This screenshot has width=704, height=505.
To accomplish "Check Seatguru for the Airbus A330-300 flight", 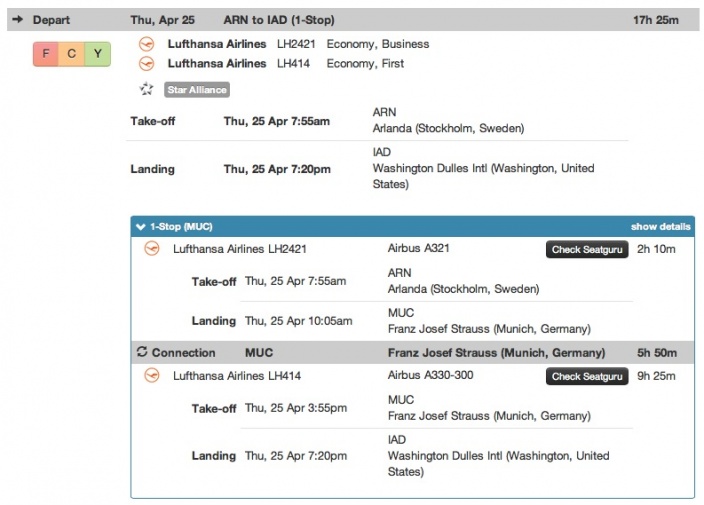I will point(587,376).
